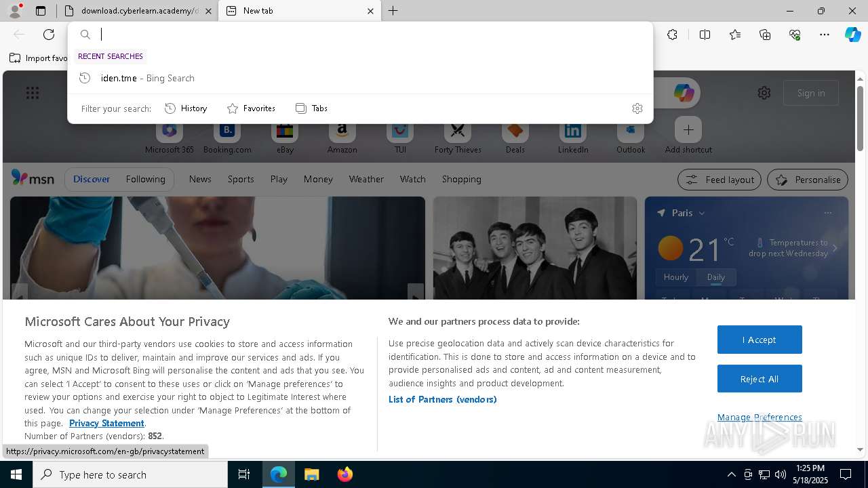Expand the Paris location dropdown
This screenshot has width=868, height=488.
(702, 213)
